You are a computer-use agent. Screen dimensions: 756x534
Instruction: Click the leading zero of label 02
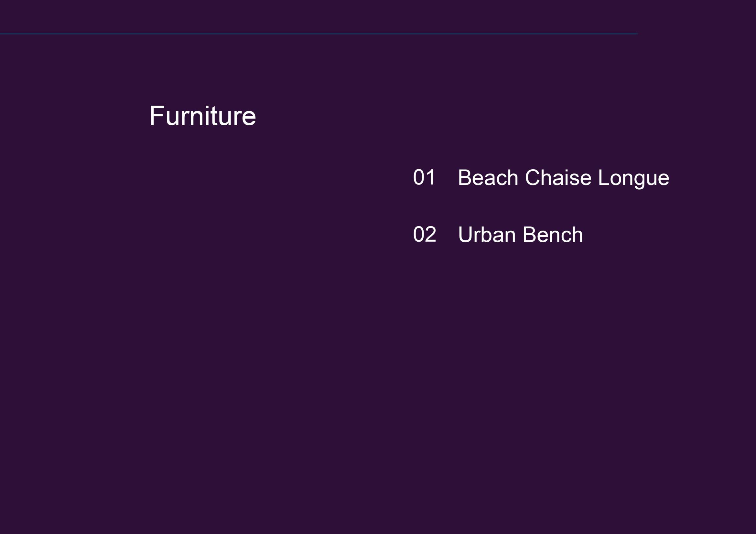click(418, 234)
